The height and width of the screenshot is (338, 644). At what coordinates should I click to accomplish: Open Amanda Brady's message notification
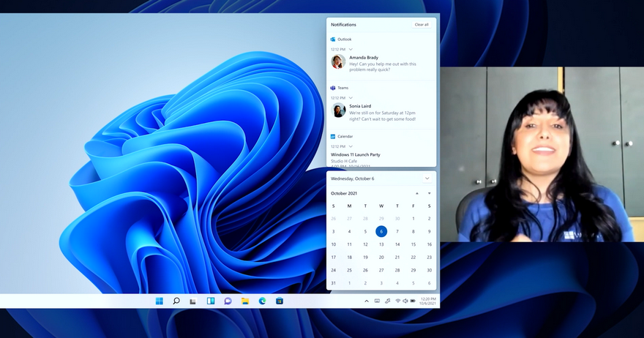(x=381, y=64)
